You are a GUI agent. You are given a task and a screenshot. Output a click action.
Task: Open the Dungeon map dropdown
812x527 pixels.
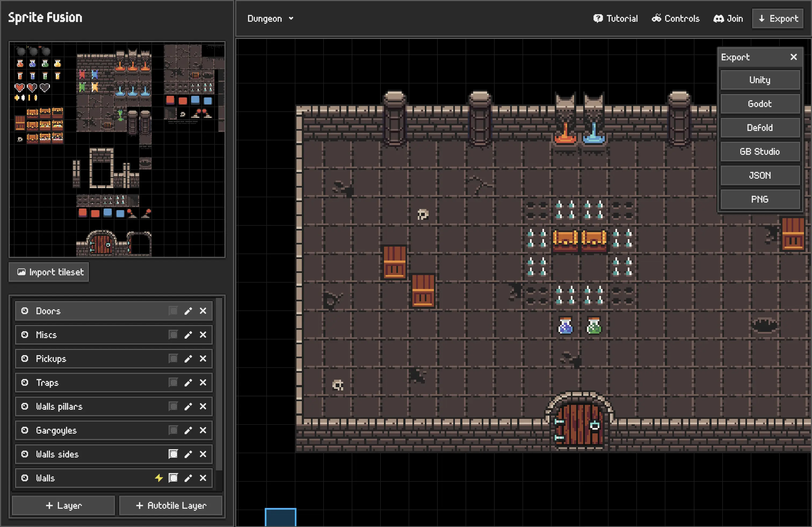270,19
